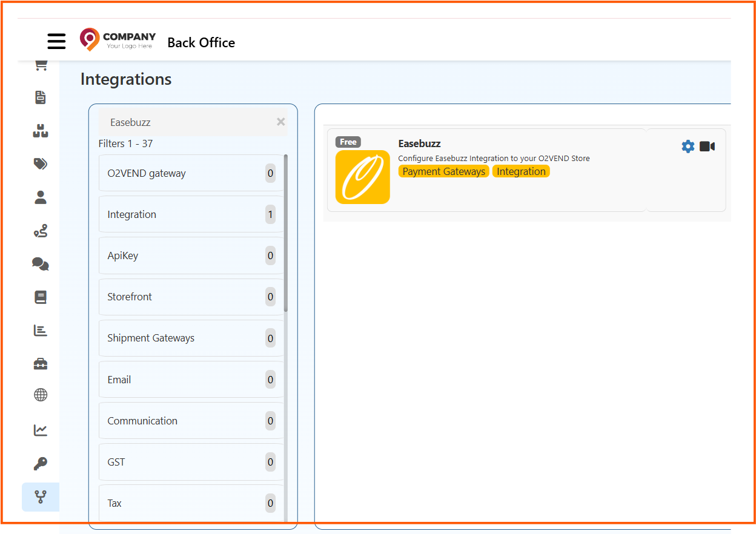This screenshot has height=534, width=756.
Task: Click the Company logo in the header
Action: click(x=118, y=39)
